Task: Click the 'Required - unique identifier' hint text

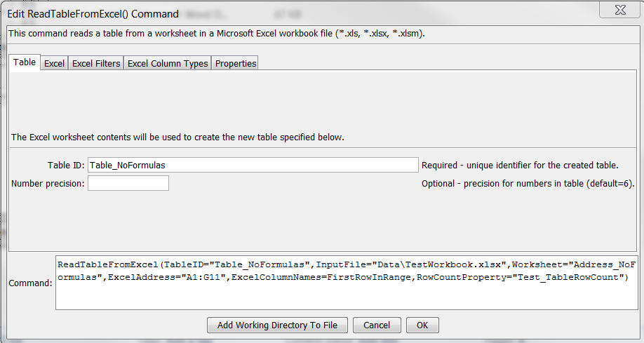Action: [520, 165]
